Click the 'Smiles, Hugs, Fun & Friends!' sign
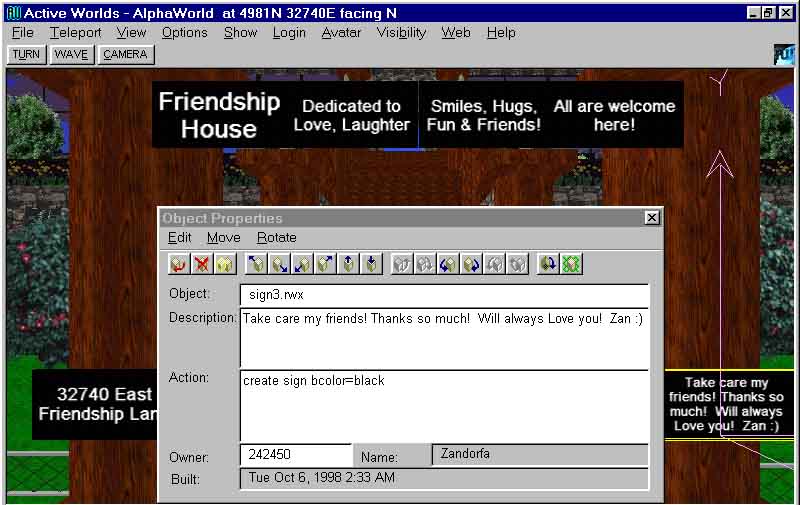800x505 pixels. 483,115
